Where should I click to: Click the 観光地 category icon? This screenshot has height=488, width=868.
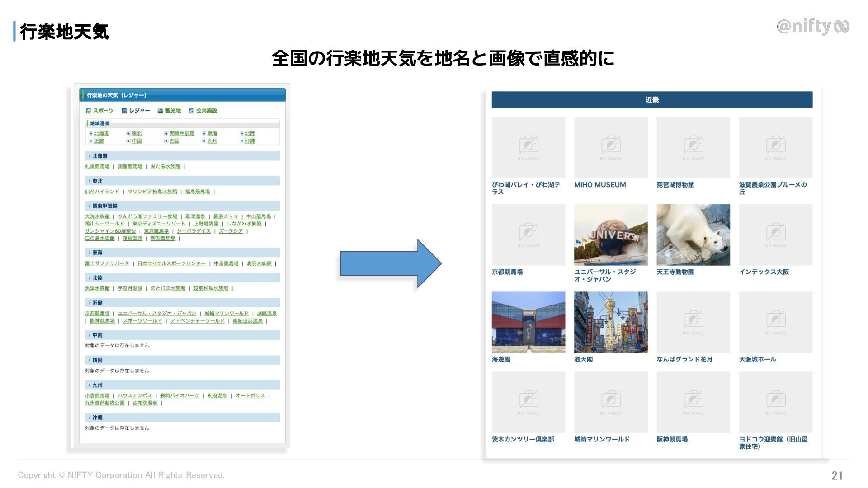(x=160, y=111)
